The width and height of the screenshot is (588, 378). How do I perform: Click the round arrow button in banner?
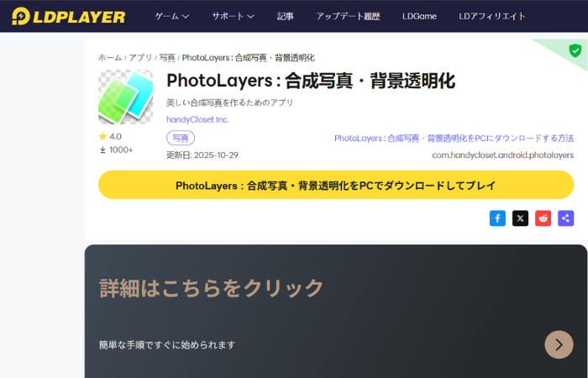pos(559,344)
